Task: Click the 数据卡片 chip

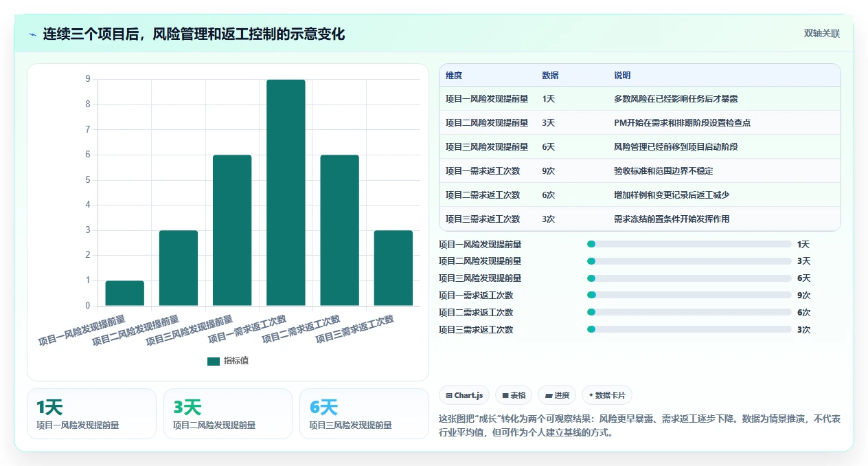Action: [607, 395]
